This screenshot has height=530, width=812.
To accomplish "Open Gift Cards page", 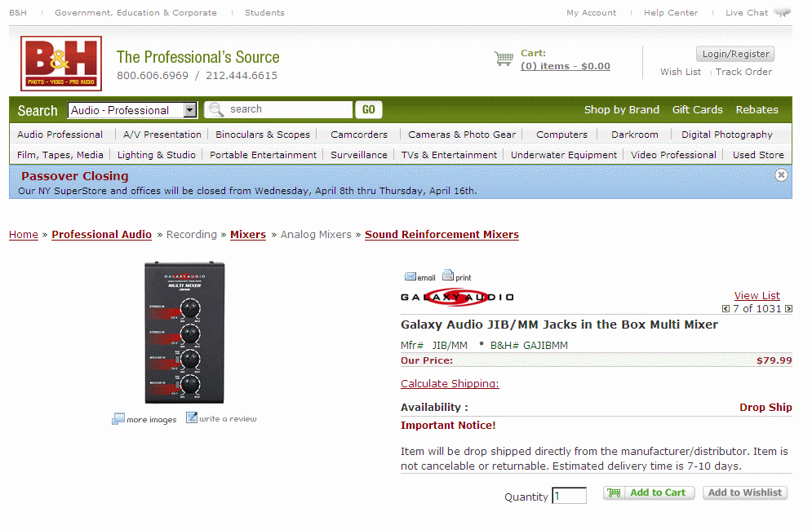I will point(697,110).
